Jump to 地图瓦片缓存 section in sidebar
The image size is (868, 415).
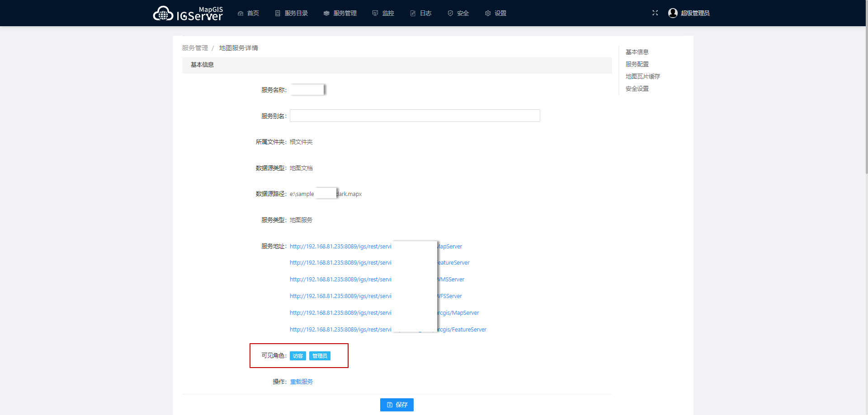coord(642,76)
